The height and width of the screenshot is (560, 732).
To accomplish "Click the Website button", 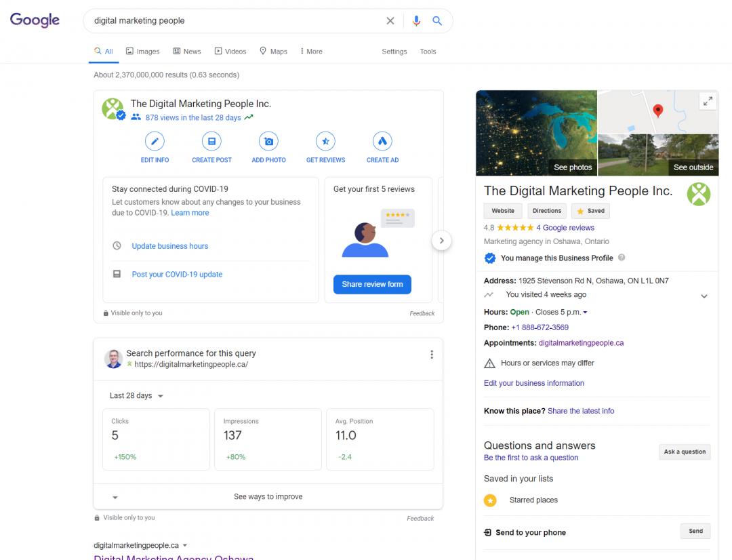I will pyautogui.click(x=503, y=211).
